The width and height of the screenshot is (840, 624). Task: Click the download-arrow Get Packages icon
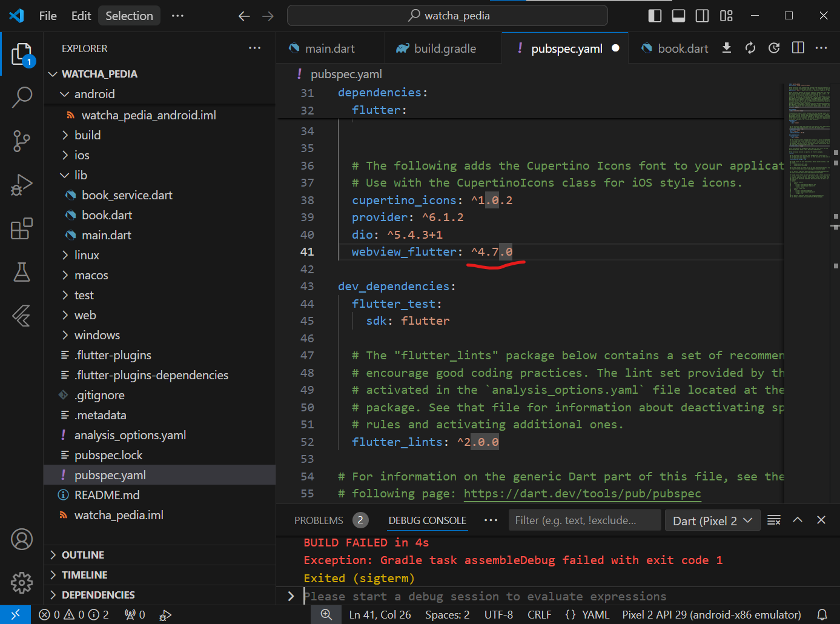coord(727,48)
